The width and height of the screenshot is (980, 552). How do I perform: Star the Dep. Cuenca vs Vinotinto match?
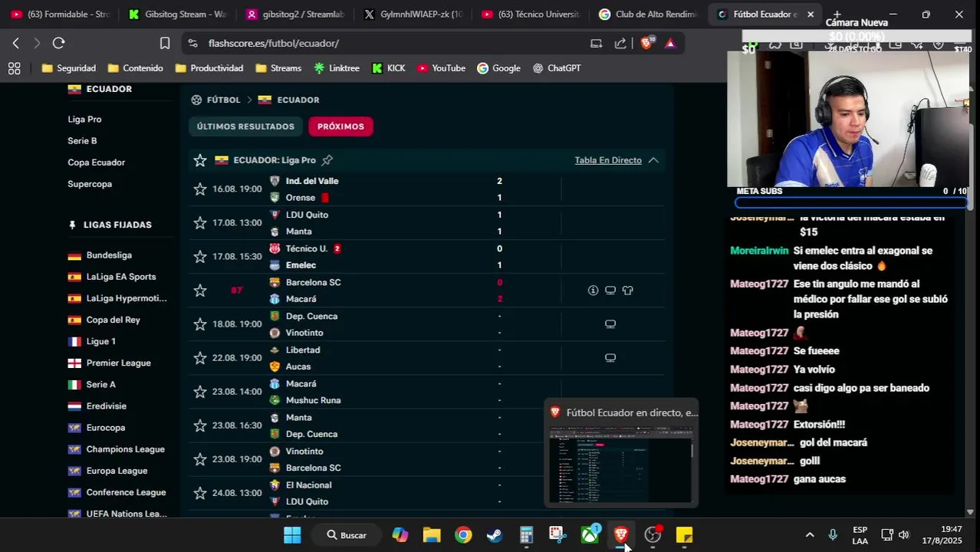tap(200, 324)
